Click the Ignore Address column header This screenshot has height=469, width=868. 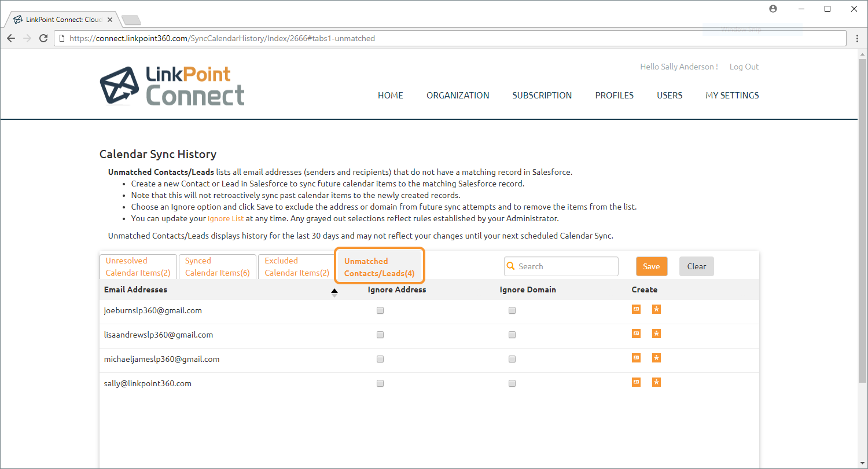[397, 290]
